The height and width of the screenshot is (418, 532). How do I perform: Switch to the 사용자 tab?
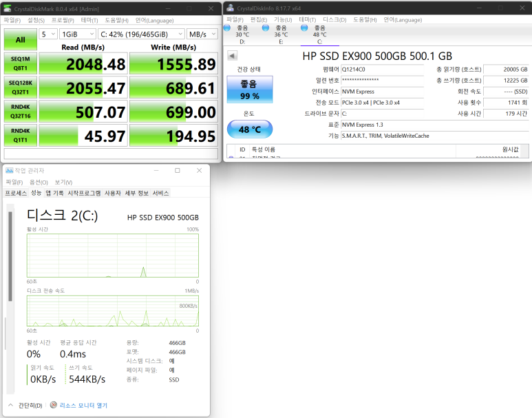113,194
